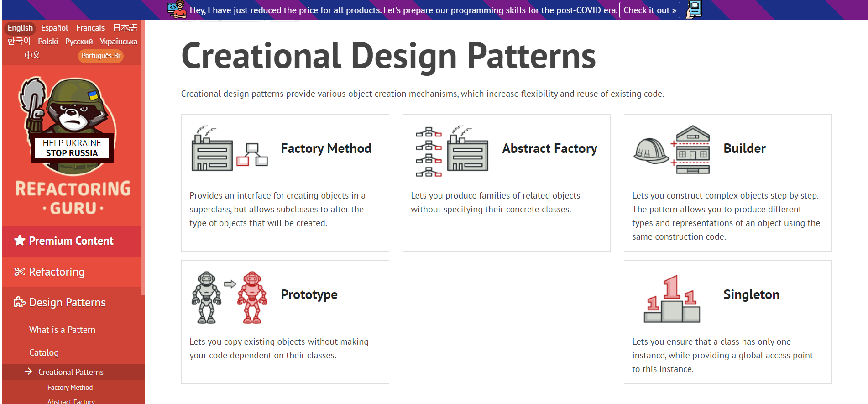
Task: Switch language to 한국어
Action: click(19, 41)
